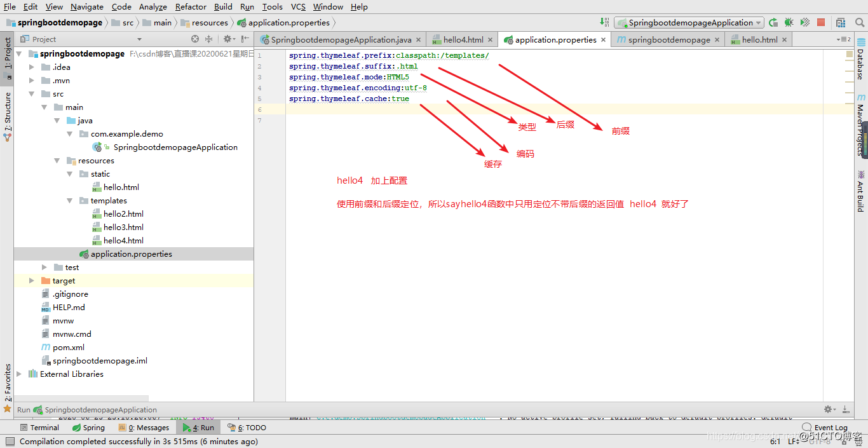Close the application.properties editor tab
868x448 pixels.
[x=604, y=39]
